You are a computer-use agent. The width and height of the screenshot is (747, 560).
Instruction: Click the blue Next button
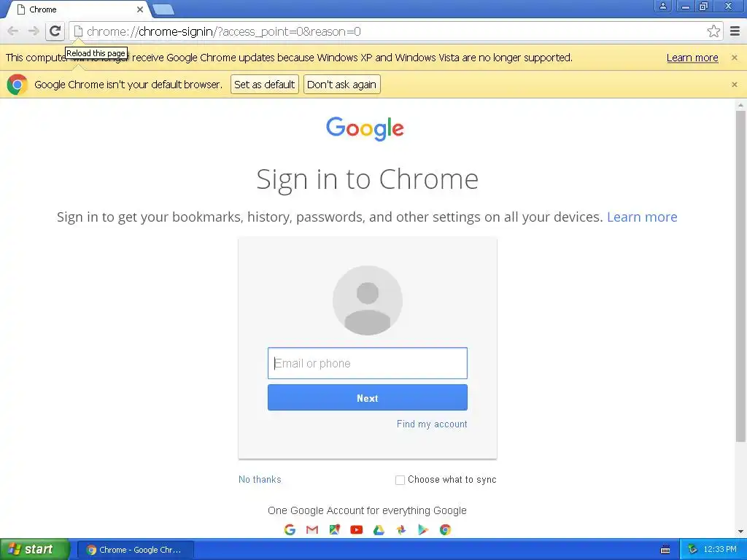point(368,397)
